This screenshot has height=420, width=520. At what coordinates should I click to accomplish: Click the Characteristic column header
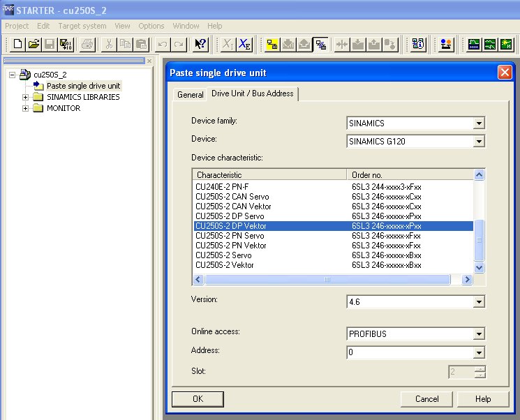269,175
